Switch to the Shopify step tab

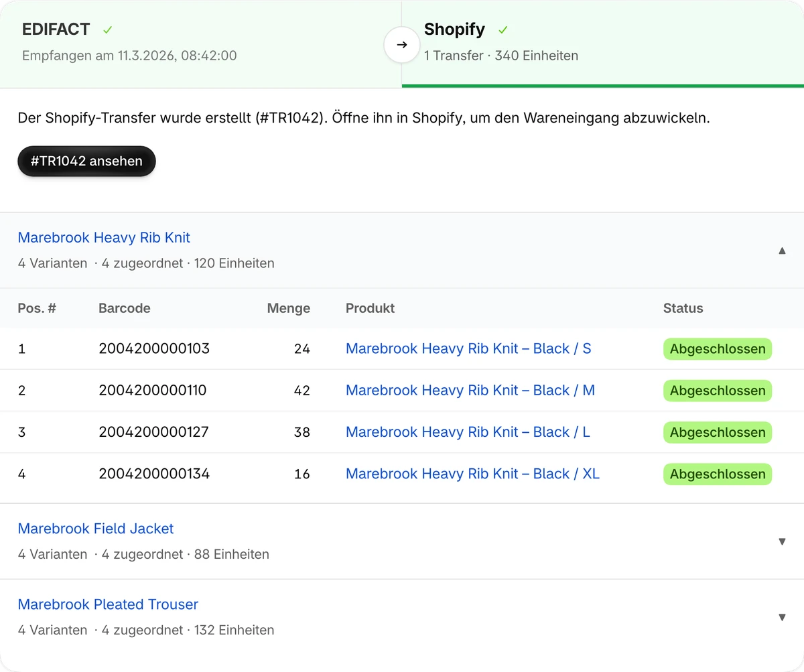(603, 44)
